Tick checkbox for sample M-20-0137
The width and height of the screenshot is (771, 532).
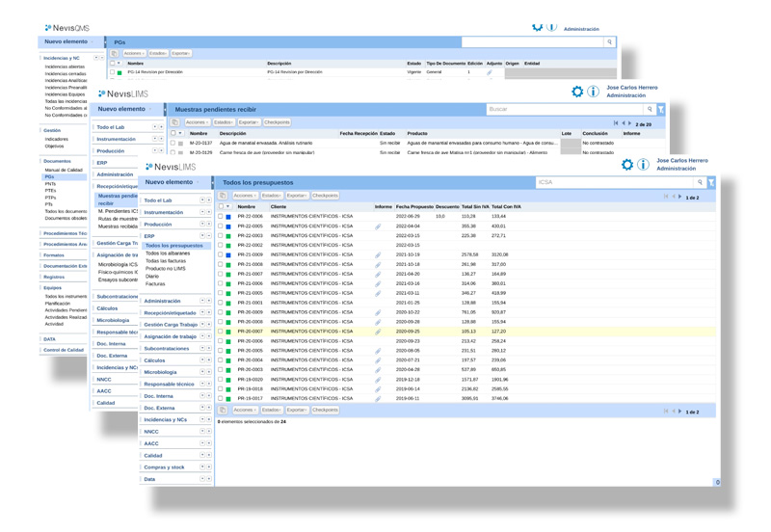tap(173, 143)
